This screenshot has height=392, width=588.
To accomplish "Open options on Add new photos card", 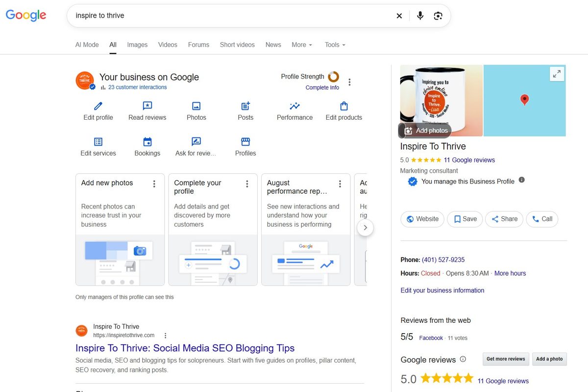I will pyautogui.click(x=154, y=184).
